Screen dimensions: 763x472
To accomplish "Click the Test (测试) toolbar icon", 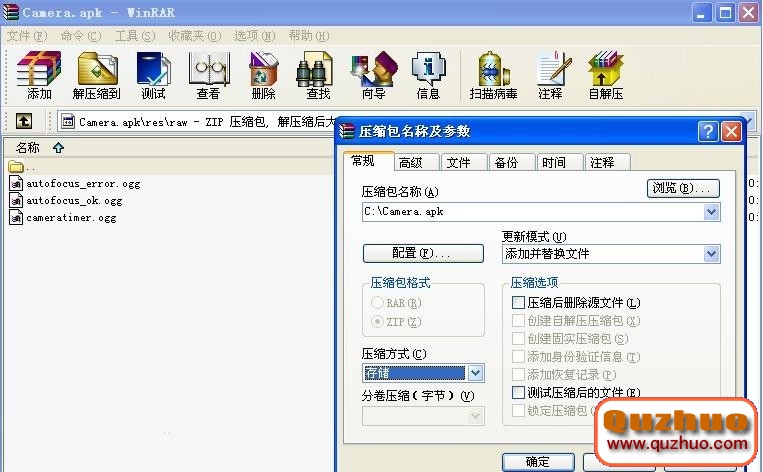I will point(153,75).
